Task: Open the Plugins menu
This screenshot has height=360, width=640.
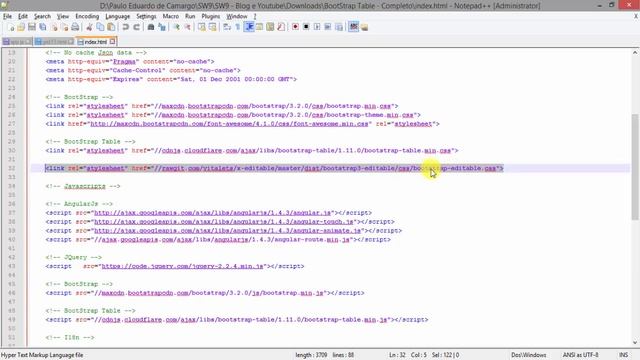Action: tap(211, 16)
